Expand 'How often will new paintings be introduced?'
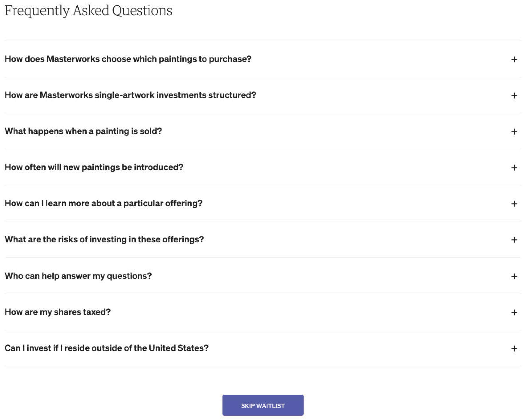 coord(94,167)
